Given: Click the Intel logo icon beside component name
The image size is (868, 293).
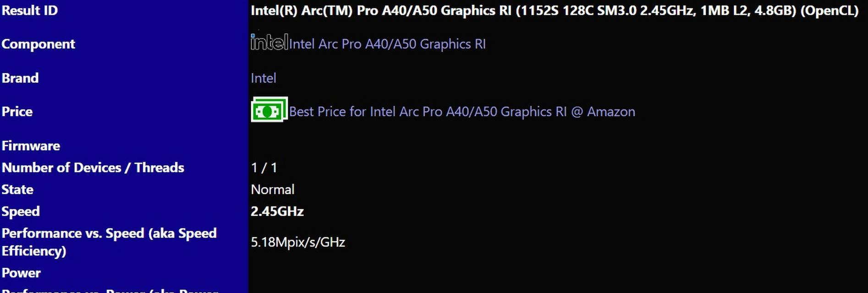Looking at the screenshot, I should (269, 42).
